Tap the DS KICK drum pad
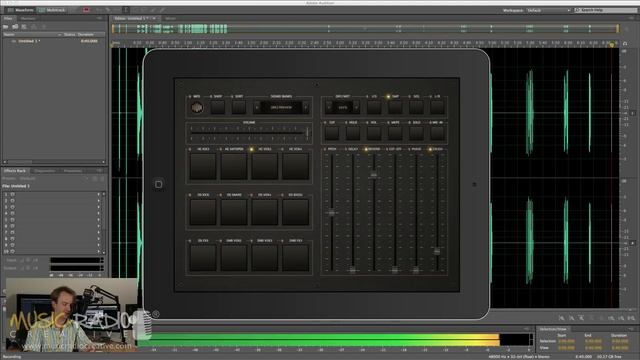The image size is (640, 360). (203, 212)
